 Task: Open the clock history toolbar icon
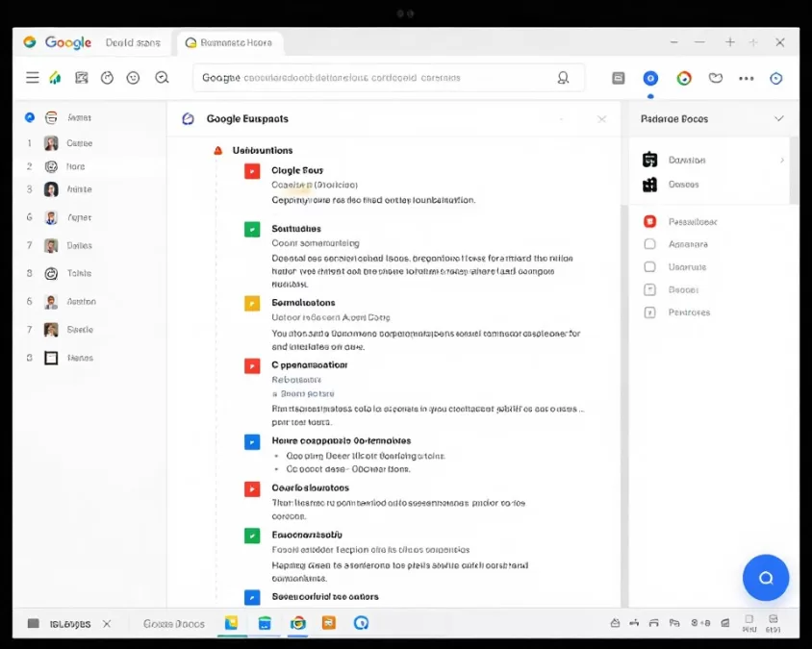coord(107,78)
